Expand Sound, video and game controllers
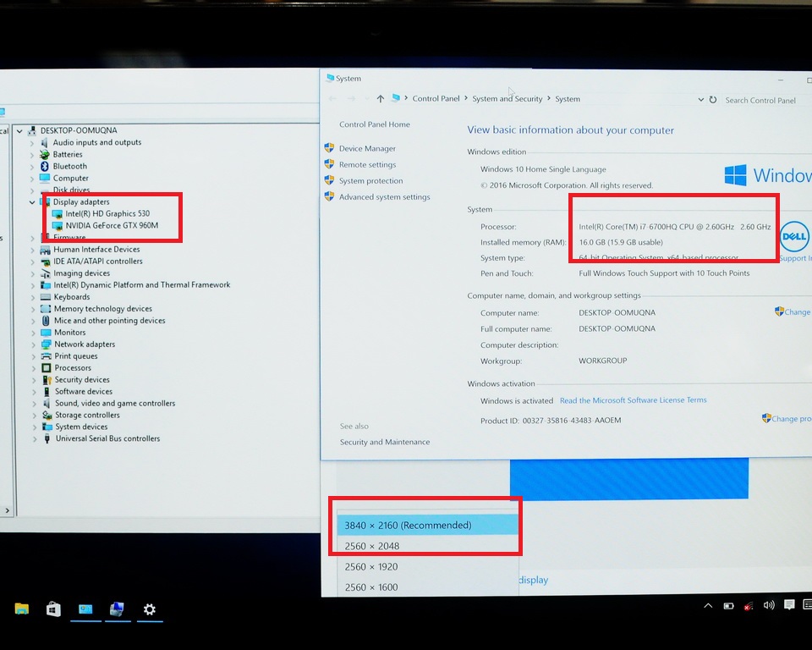 [34, 404]
